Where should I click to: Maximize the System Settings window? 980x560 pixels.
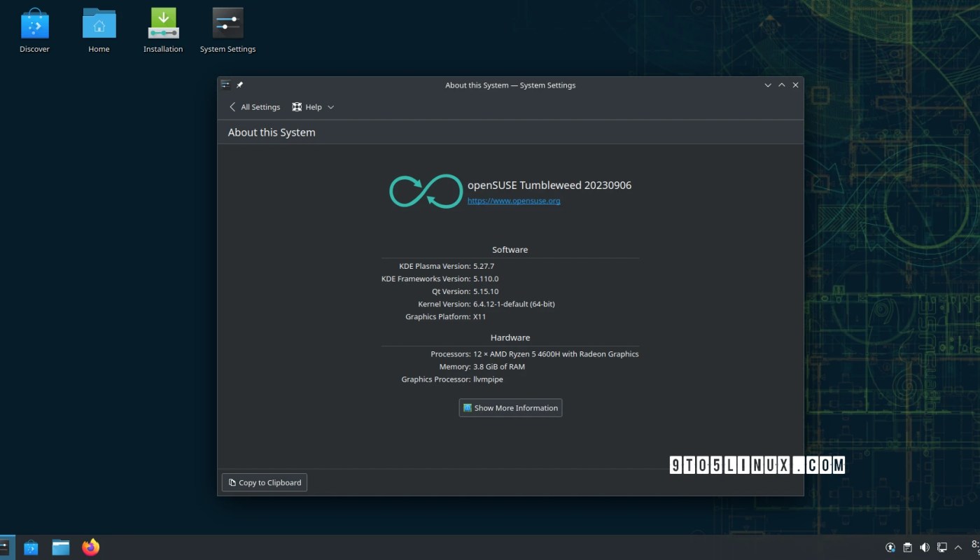(x=782, y=85)
